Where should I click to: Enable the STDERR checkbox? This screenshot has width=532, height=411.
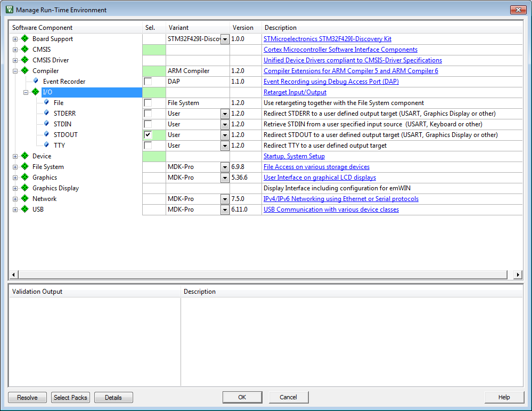coord(148,114)
